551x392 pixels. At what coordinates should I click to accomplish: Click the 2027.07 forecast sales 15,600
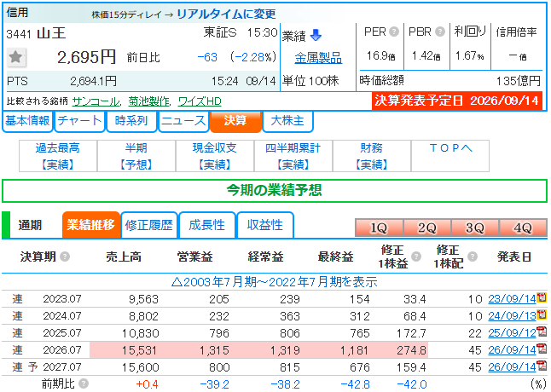coord(140,367)
